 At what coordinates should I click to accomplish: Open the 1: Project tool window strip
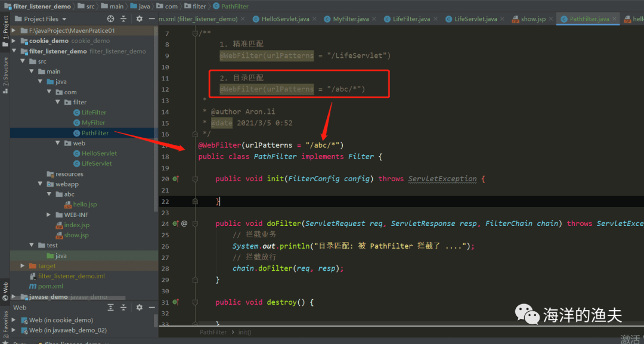tap(5, 32)
